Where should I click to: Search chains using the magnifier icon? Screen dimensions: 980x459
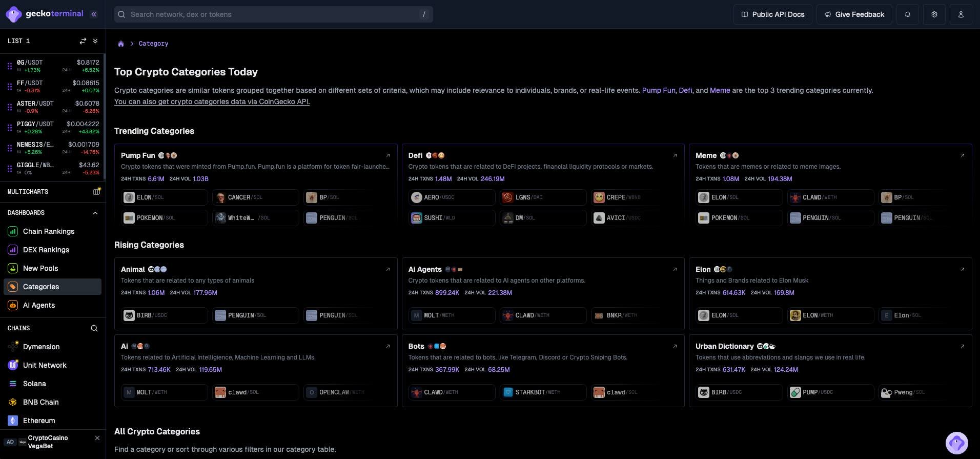(x=94, y=328)
